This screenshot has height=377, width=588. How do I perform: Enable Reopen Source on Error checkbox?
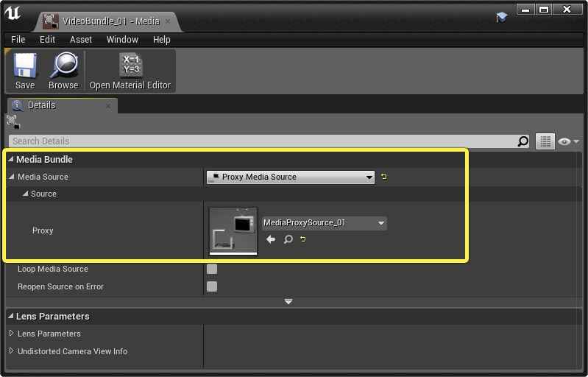tap(212, 286)
